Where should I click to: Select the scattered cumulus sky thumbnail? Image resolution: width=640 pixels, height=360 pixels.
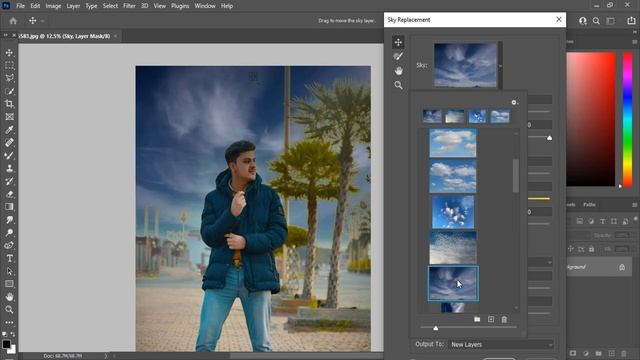pyautogui.click(x=453, y=176)
